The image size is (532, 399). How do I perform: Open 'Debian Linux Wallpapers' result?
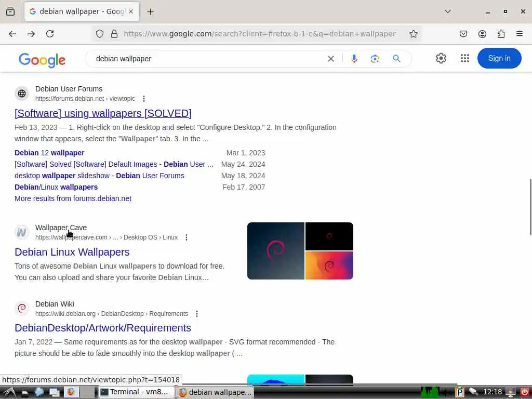click(x=72, y=252)
